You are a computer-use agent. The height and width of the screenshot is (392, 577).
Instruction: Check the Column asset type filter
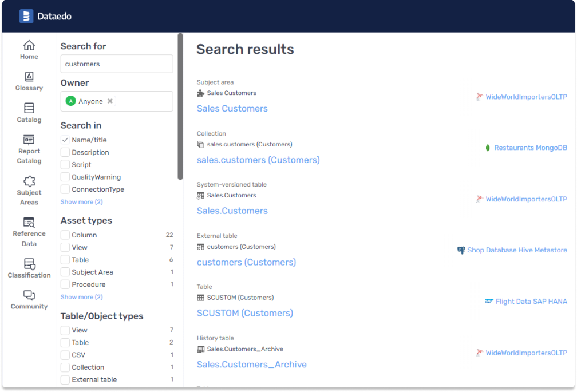coord(65,235)
